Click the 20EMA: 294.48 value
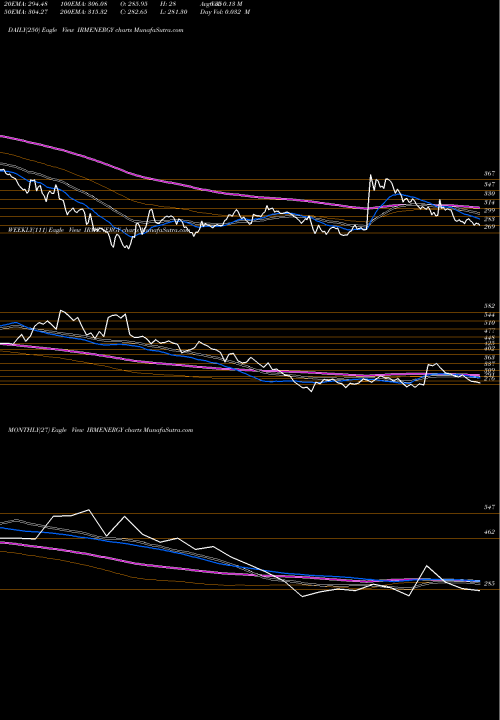 (x=25, y=4)
